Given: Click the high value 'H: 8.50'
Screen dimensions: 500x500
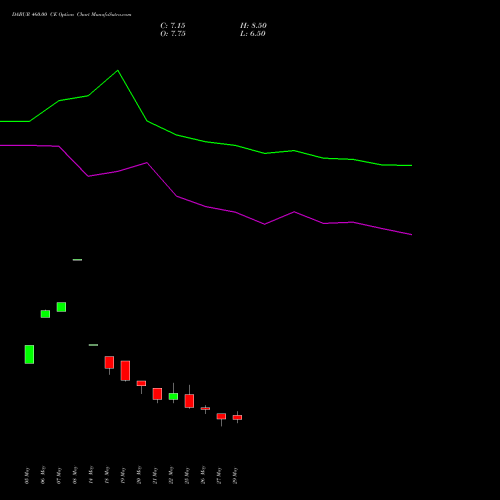Looking at the screenshot, I should 253,26.
